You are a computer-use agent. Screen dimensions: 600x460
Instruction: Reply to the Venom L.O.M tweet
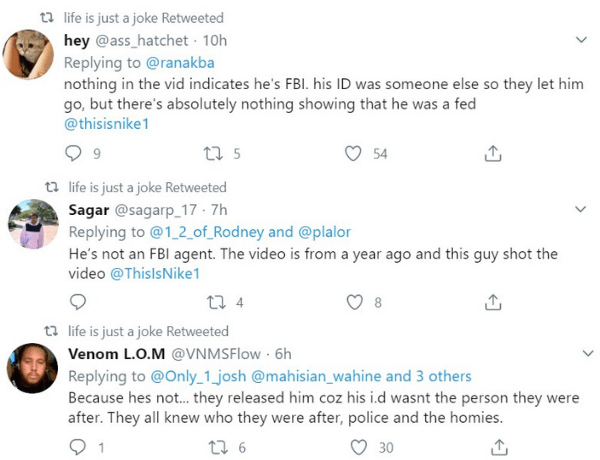[78, 447]
